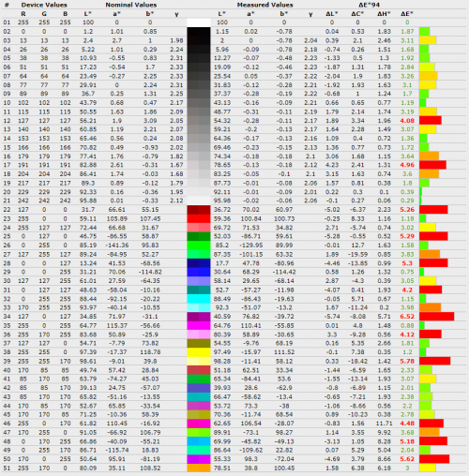Select the magenta swatch in row 35
This screenshot has width=469, height=476.
[x=199, y=325]
